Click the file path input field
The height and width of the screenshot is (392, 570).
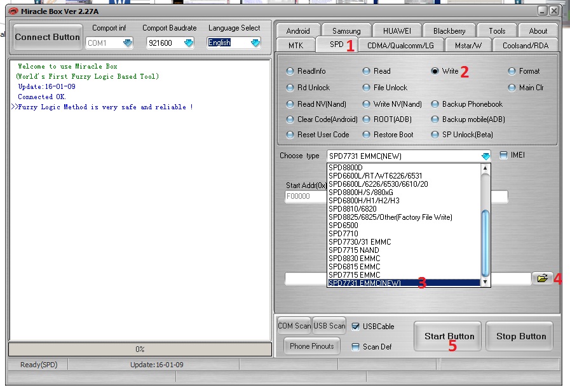point(407,279)
